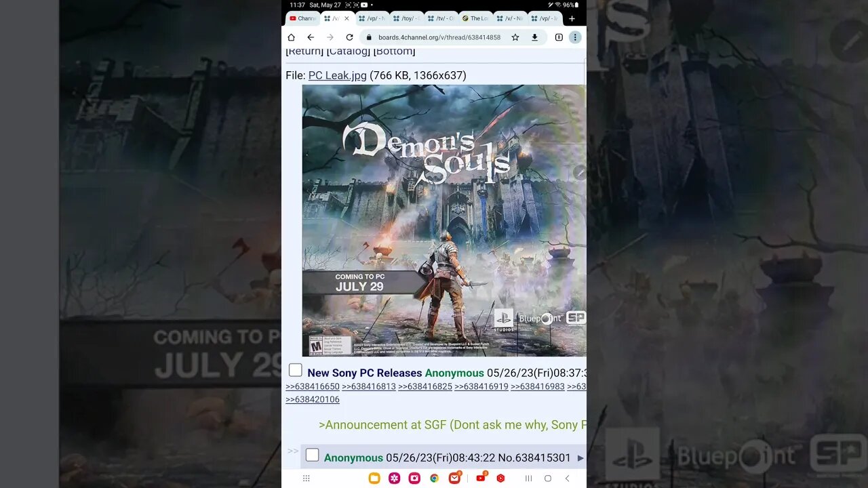Click the download icon in address bar
The width and height of the screenshot is (868, 488).
pyautogui.click(x=534, y=37)
